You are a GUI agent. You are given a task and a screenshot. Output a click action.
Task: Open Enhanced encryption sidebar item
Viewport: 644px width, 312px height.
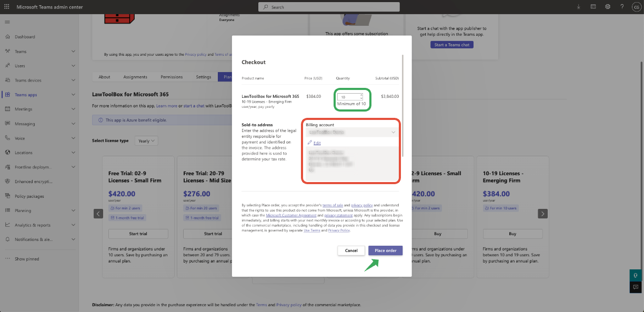coord(34,182)
